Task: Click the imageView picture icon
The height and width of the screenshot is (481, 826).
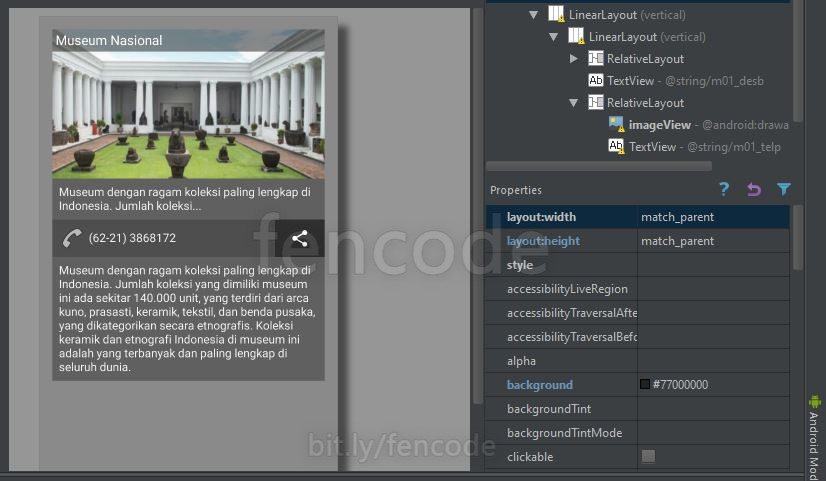Action: [x=616, y=124]
